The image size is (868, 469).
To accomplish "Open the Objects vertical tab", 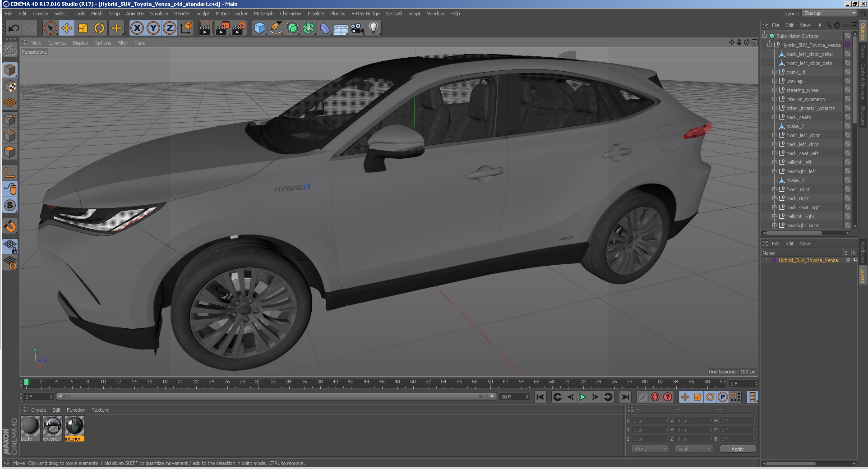I will coord(863,31).
